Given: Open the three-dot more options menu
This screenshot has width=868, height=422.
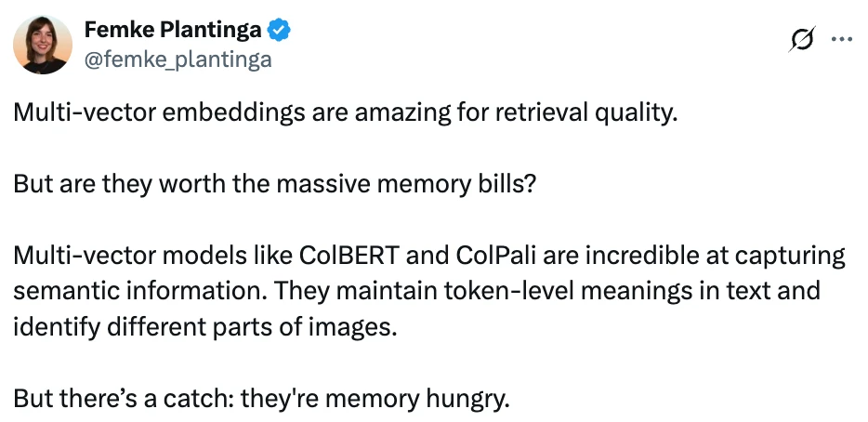Looking at the screenshot, I should tap(840, 39).
